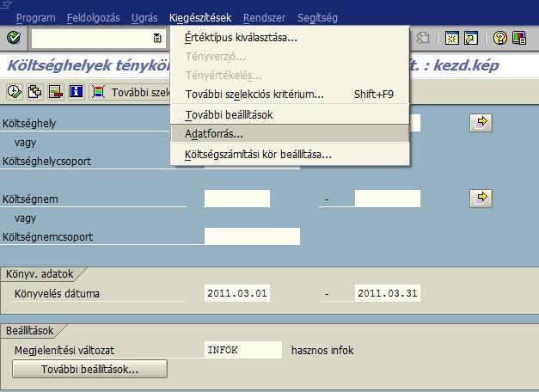Click the yellow Help question mark icon

pyautogui.click(x=500, y=38)
